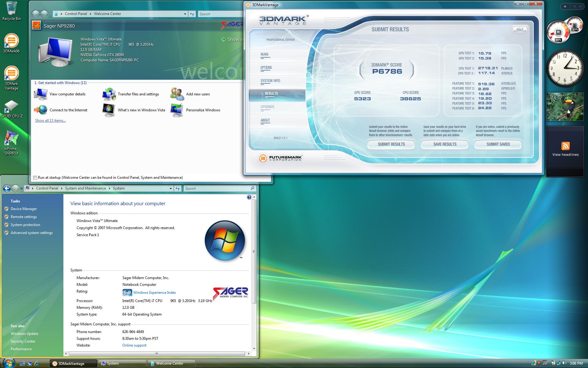Viewport: 588px width, 368px height.
Task: Expand breadcrumb arrow after System and Maintenance
Action: click(x=110, y=188)
